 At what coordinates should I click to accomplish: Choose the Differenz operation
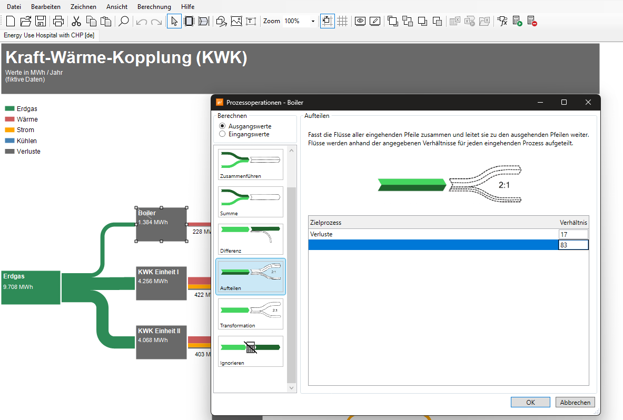tap(250, 239)
